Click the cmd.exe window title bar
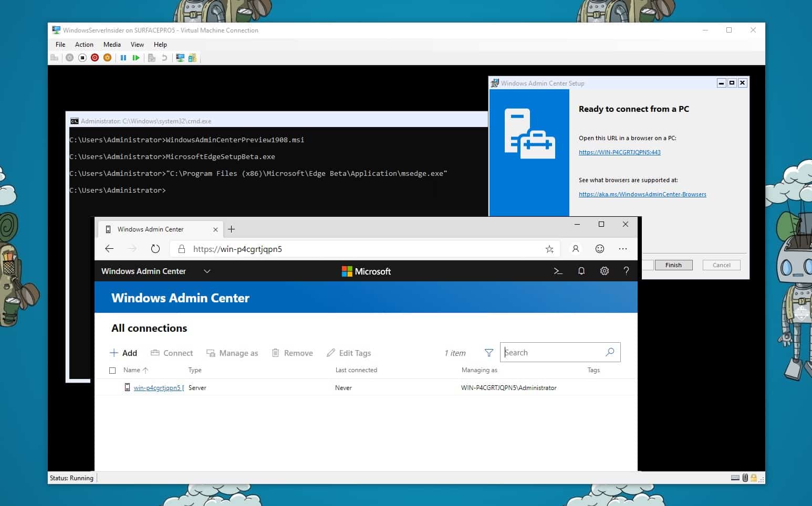 277,121
